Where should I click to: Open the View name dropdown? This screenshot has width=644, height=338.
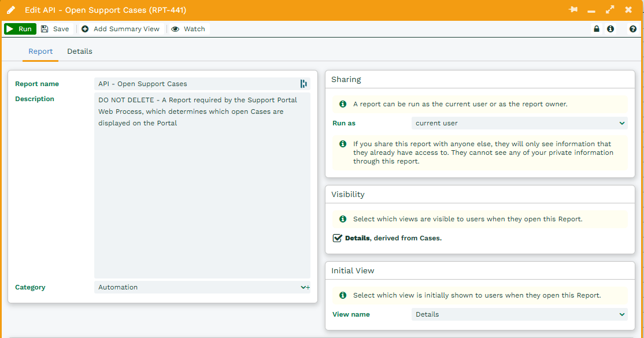(x=519, y=314)
